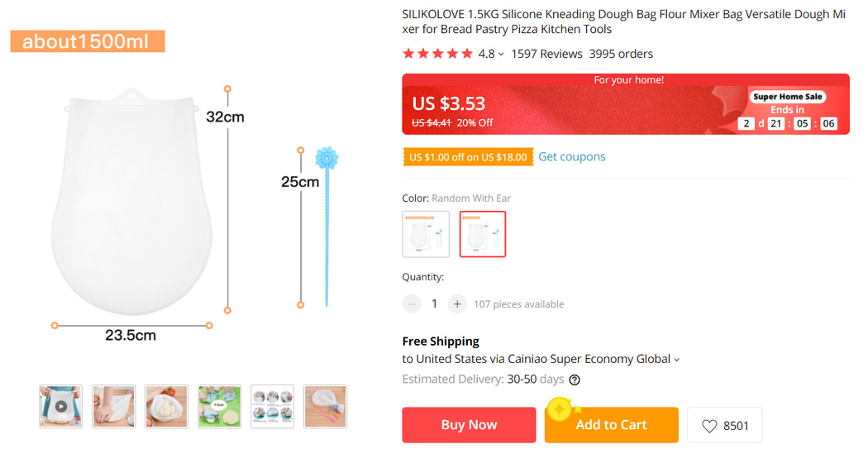
Task: Open the 1597 Reviews link
Action: click(x=546, y=55)
